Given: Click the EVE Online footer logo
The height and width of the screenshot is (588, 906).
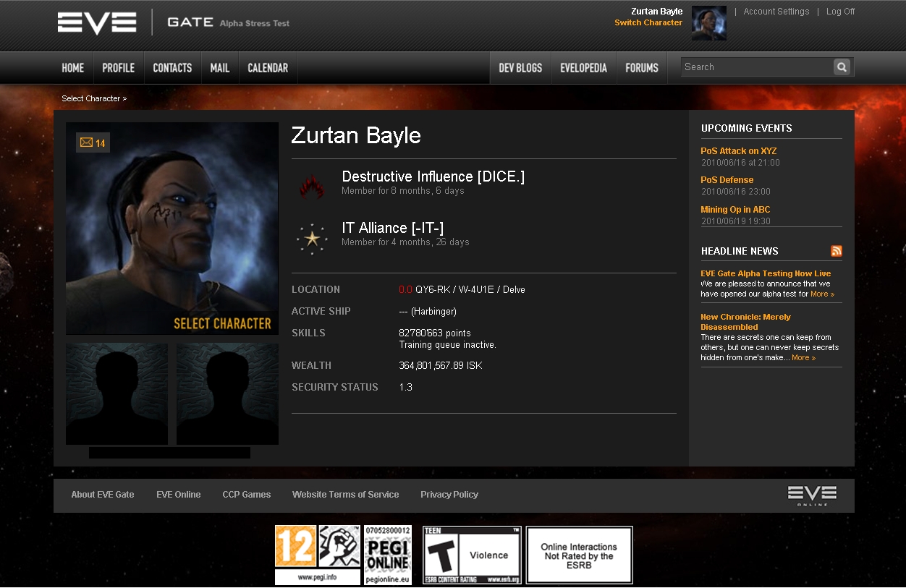Looking at the screenshot, I should click(x=812, y=495).
